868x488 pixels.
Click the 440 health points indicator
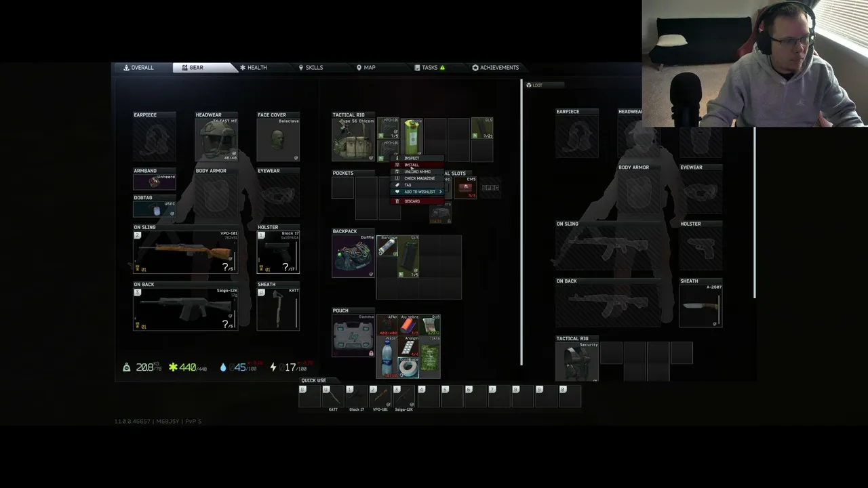point(187,367)
